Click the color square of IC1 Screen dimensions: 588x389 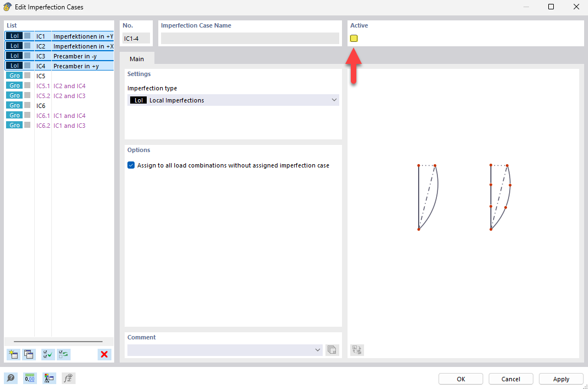coord(28,36)
